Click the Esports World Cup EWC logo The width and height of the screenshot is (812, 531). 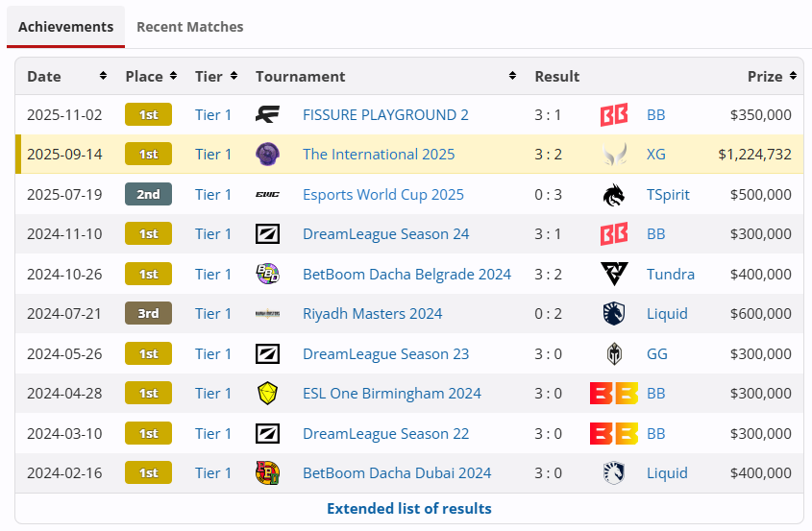[x=267, y=195]
